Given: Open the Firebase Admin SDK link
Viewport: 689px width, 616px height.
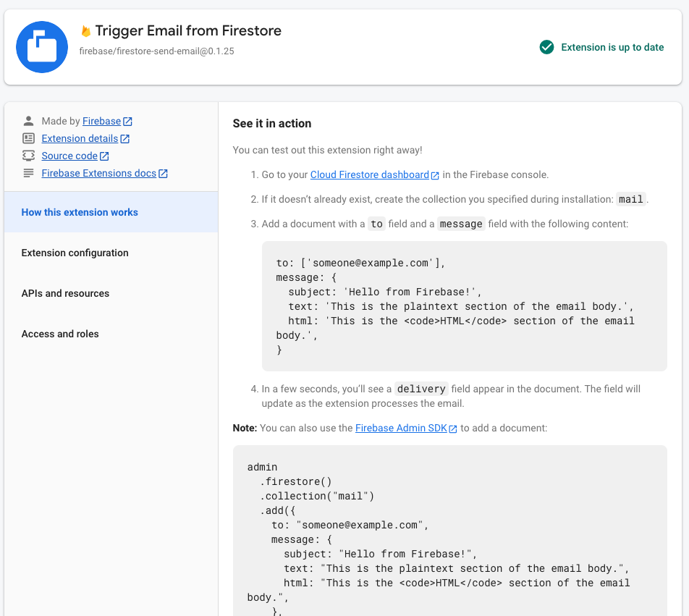Looking at the screenshot, I should click(402, 428).
